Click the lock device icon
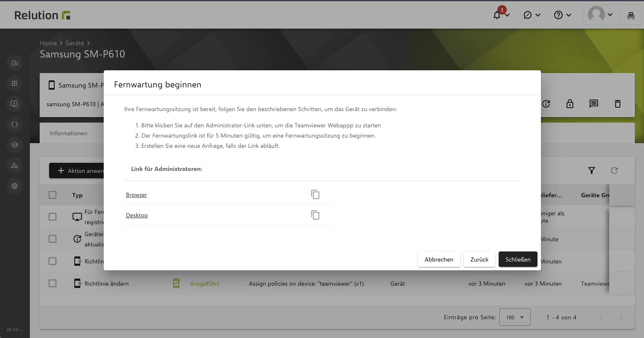 tap(570, 104)
